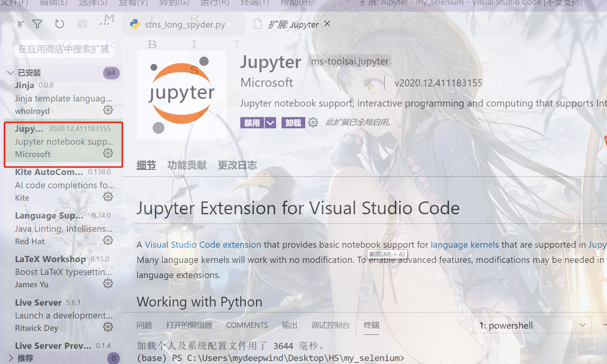Click the manage gear beside the uninstall button

click(313, 123)
